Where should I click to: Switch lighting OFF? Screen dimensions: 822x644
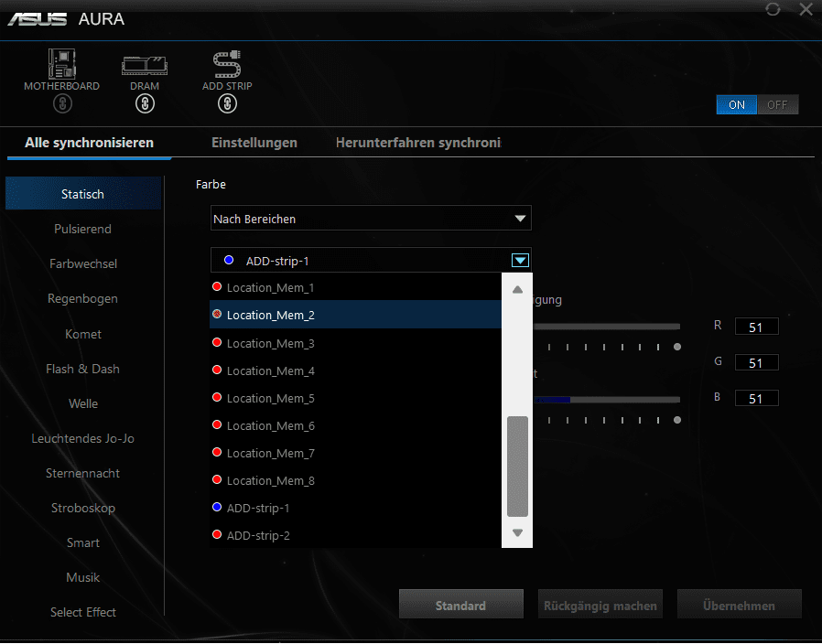[777, 105]
